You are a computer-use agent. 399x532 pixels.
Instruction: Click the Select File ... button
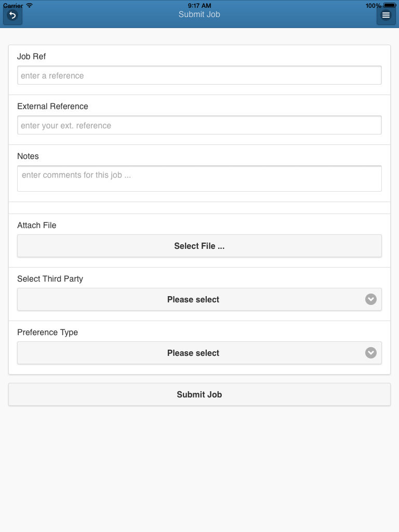pyautogui.click(x=199, y=246)
